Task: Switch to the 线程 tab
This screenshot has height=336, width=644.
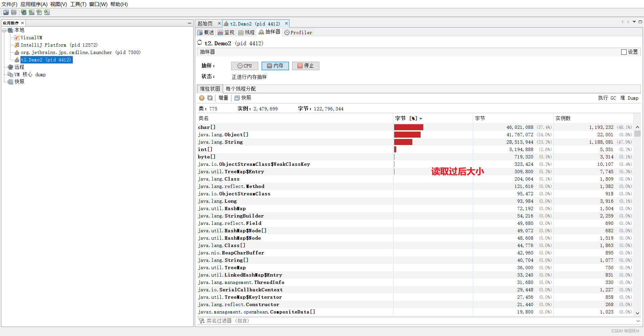Action: [247, 33]
